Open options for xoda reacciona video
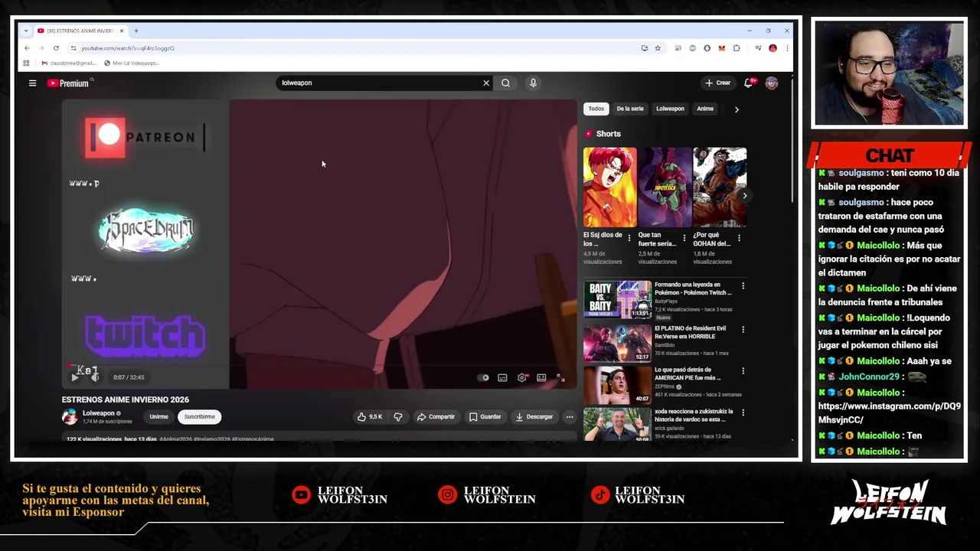980x551 pixels. pos(743,412)
